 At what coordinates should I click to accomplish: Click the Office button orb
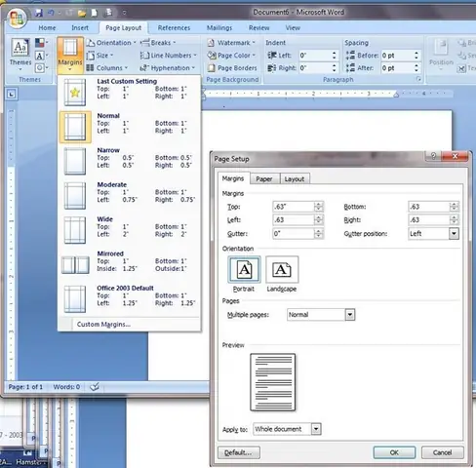(x=17, y=18)
